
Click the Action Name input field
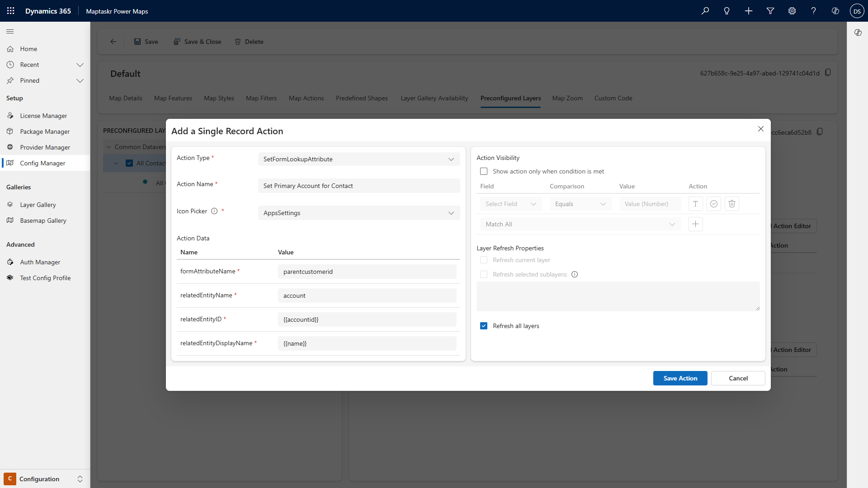[x=359, y=186]
